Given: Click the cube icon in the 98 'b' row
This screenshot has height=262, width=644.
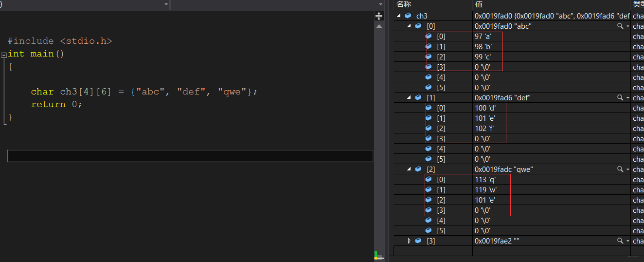Looking at the screenshot, I should (x=429, y=46).
